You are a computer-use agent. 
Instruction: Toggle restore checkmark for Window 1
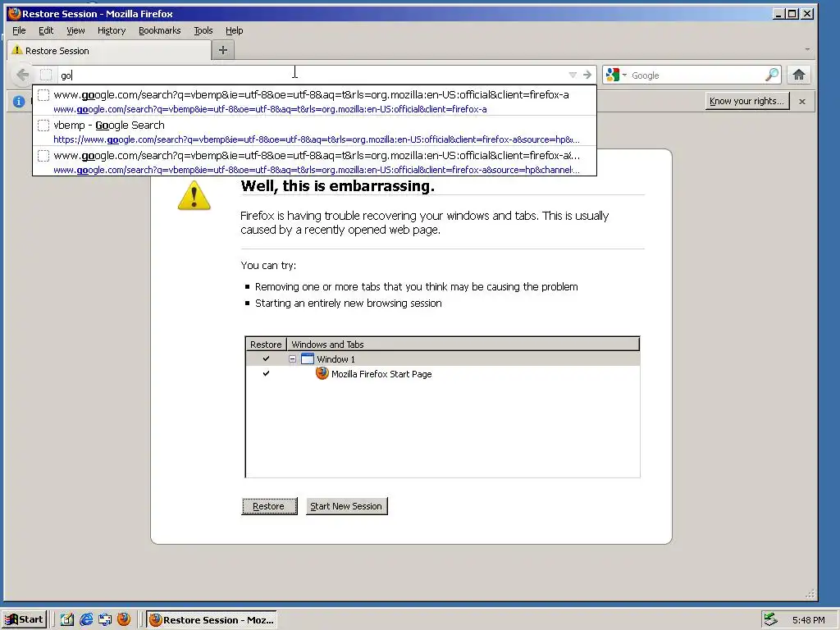pos(266,358)
